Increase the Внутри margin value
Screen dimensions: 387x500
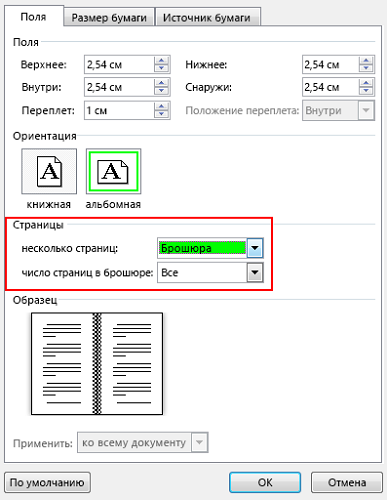coord(162,83)
